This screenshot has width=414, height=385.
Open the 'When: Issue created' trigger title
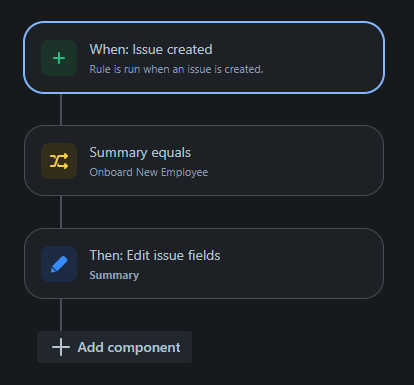[x=151, y=49]
